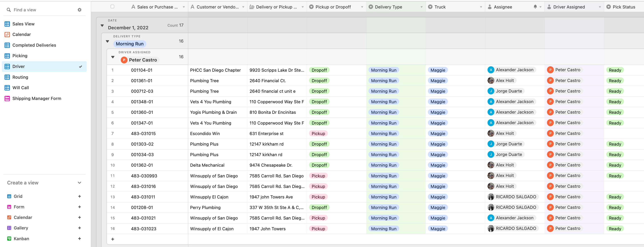The image size is (644, 247).
Task: Collapse the Peter Castro driver group
Action: [x=113, y=57]
